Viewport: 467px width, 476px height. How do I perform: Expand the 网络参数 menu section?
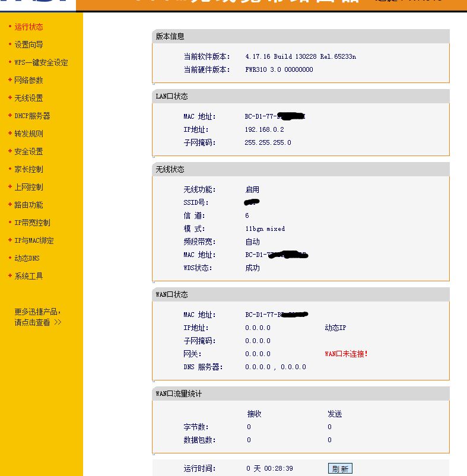pos(28,80)
